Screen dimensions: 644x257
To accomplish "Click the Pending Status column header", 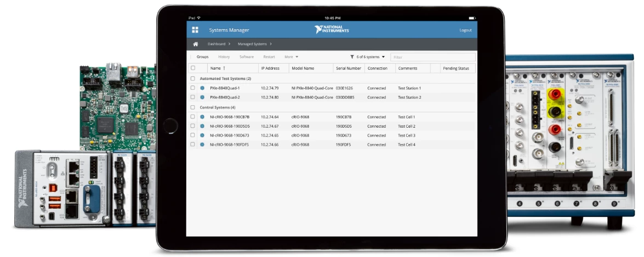I will (x=456, y=68).
